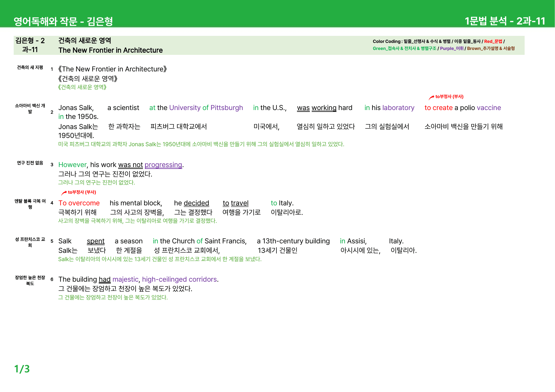Click the green translation starting 사고의 장벽을 극복하기 위해

137,221
